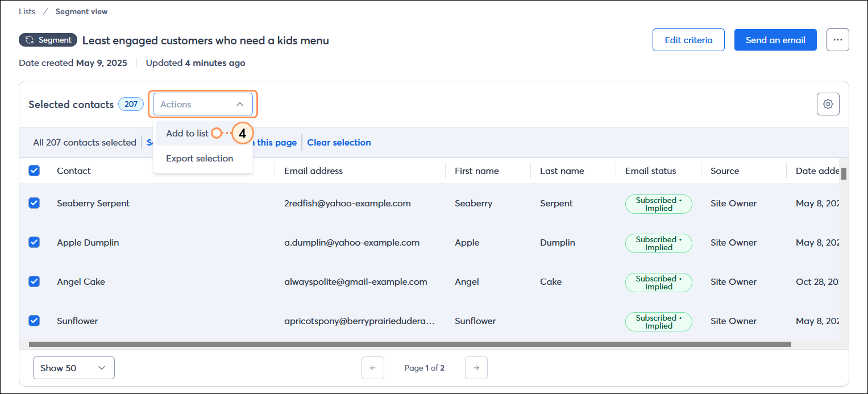
Task: Click the Send an email button
Action: tap(775, 39)
